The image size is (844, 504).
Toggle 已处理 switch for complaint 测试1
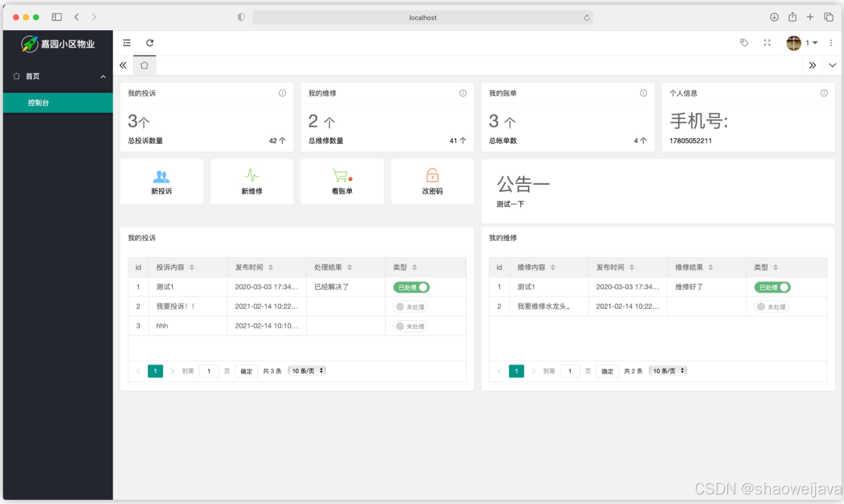(411, 287)
